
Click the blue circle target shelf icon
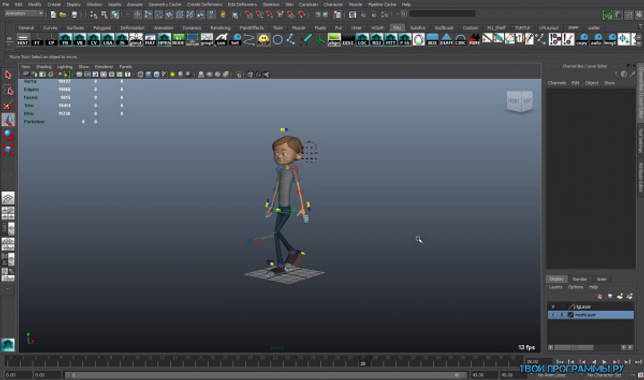pyautogui.click(x=278, y=40)
